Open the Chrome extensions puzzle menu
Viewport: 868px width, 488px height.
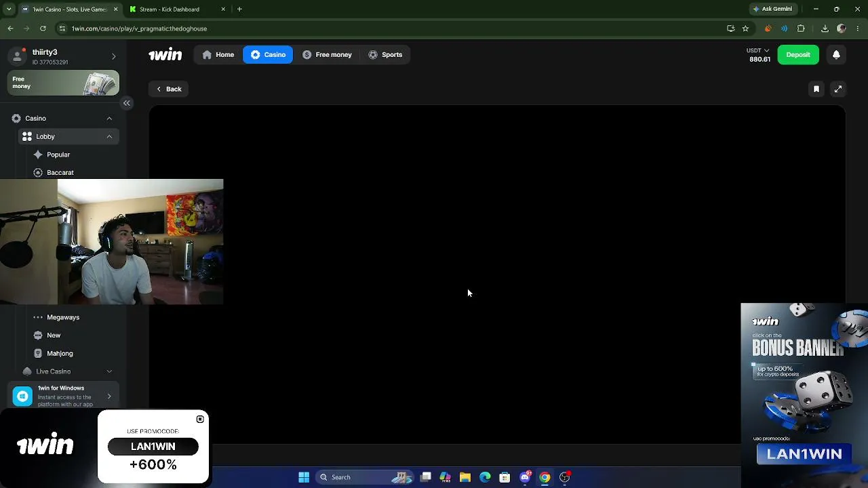coord(801,28)
